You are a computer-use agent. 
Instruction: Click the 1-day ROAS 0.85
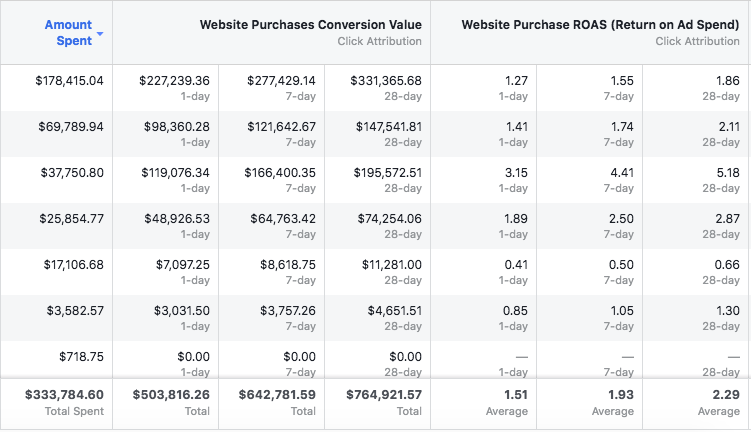click(515, 310)
